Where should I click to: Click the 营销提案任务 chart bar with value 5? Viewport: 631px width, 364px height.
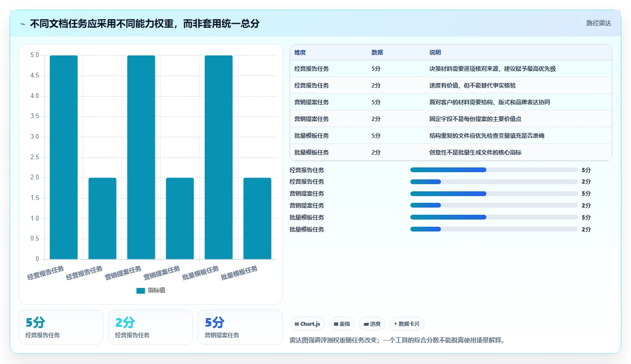coord(141,157)
